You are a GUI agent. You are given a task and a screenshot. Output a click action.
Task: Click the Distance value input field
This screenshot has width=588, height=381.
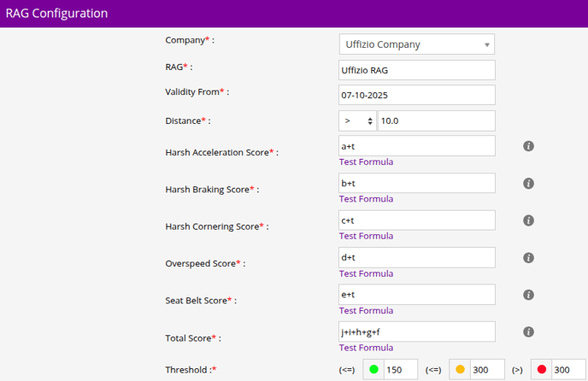point(436,121)
